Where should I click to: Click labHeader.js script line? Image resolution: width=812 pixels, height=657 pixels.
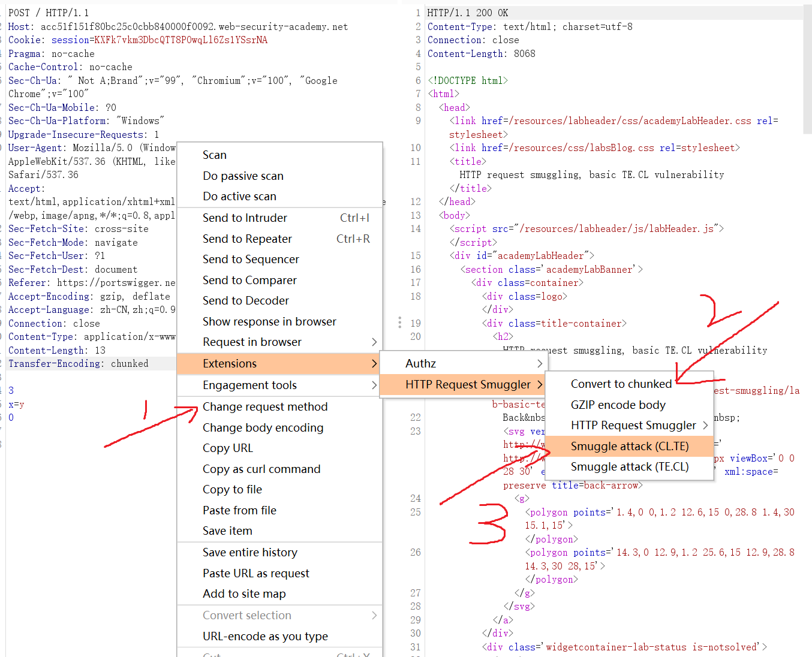(x=587, y=228)
